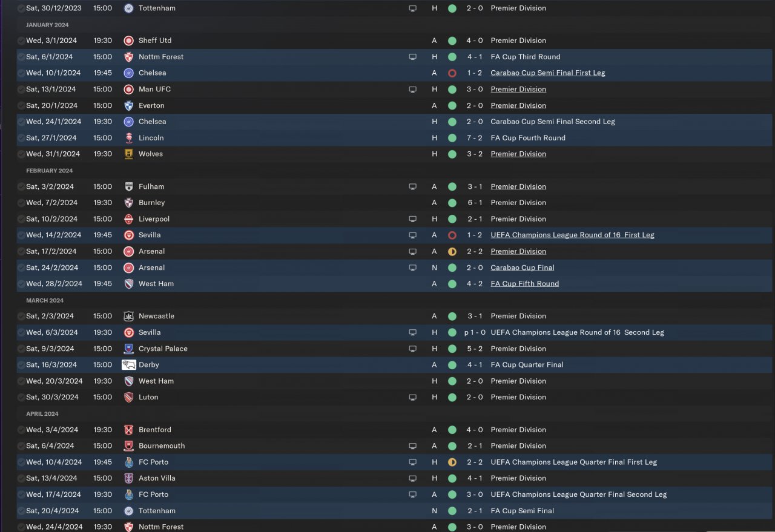Click the Newcastle club crest
Screen dimensions: 775x532
(x=128, y=316)
